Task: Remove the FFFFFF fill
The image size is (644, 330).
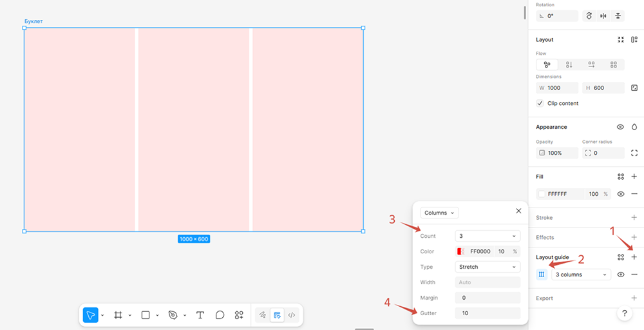Action: [634, 194]
